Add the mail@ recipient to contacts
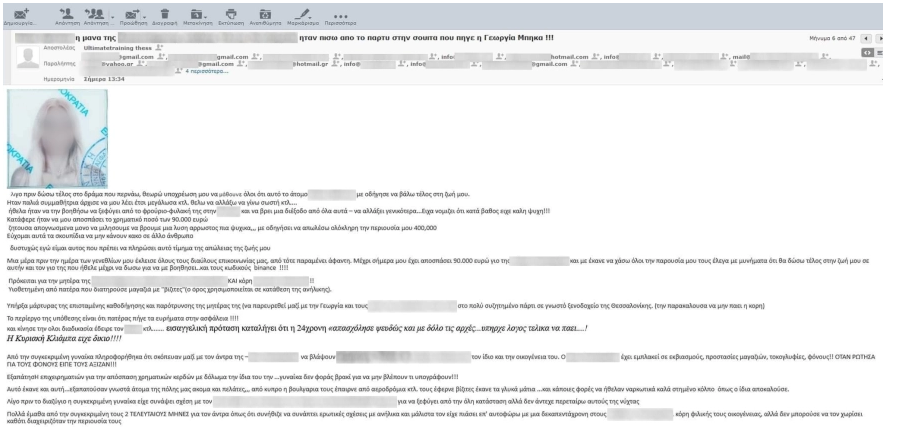Viewport: 900px width, 436px height. (x=825, y=57)
